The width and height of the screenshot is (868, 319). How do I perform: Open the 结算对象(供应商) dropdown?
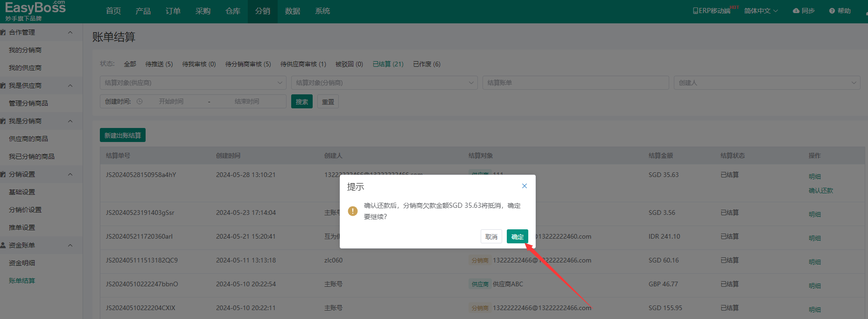tap(193, 83)
